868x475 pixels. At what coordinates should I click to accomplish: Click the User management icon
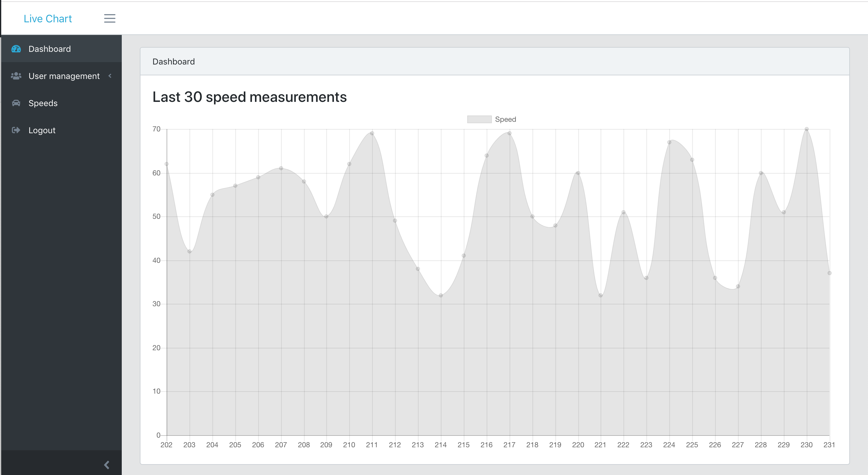click(x=16, y=75)
